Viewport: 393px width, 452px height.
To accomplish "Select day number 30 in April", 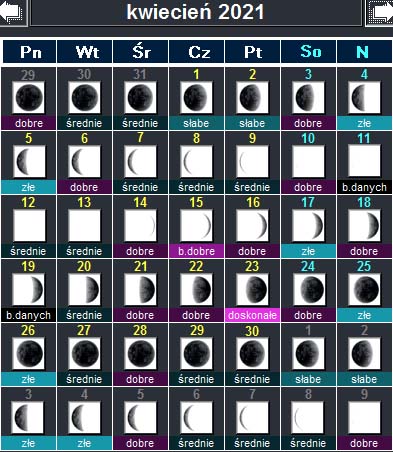I will (x=252, y=330).
